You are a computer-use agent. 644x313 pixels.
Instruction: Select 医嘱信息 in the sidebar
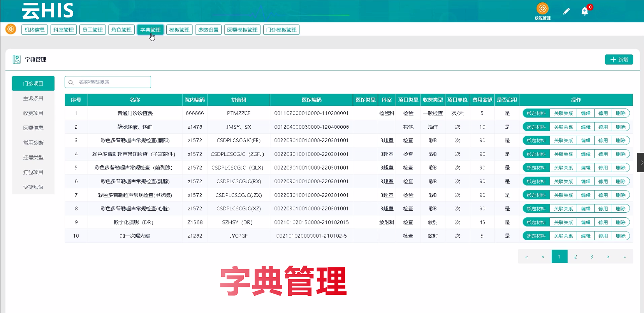pyautogui.click(x=33, y=128)
